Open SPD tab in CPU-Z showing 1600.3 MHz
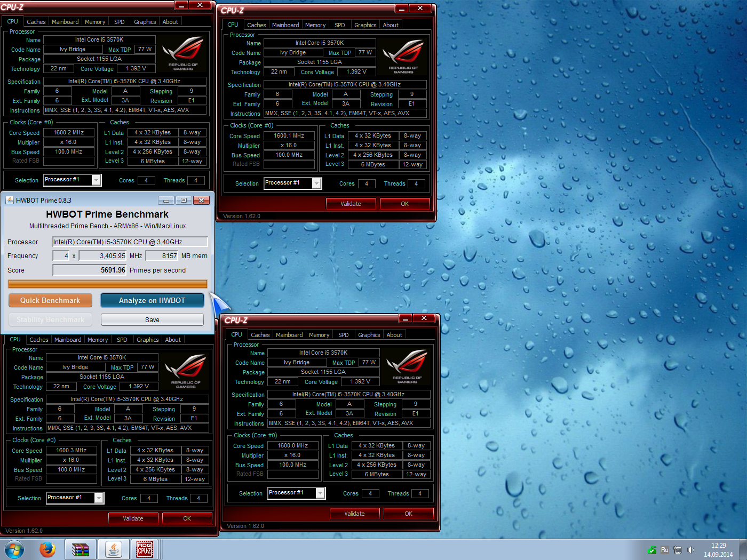The height and width of the screenshot is (560, 747). click(x=122, y=340)
